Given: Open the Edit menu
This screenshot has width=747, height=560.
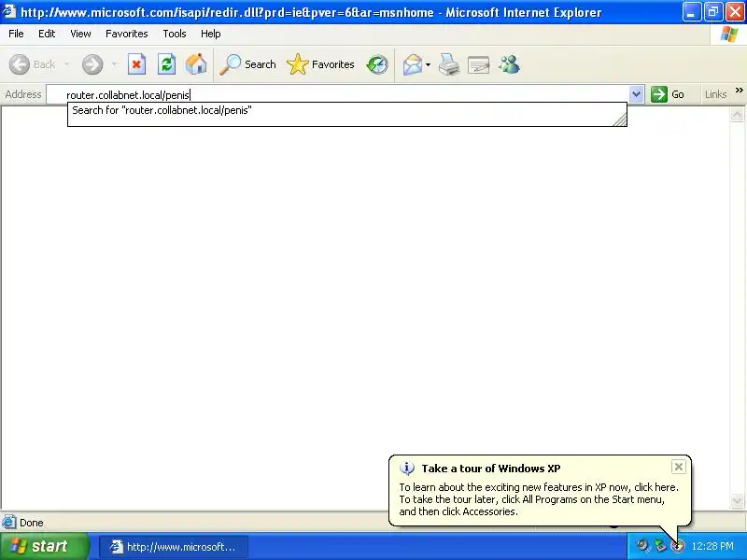Looking at the screenshot, I should (x=47, y=34).
